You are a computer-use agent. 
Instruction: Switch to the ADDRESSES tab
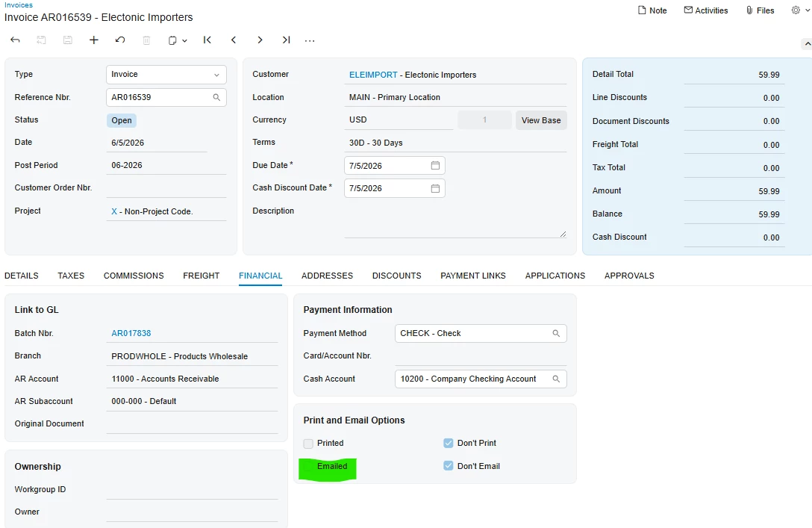click(x=328, y=276)
